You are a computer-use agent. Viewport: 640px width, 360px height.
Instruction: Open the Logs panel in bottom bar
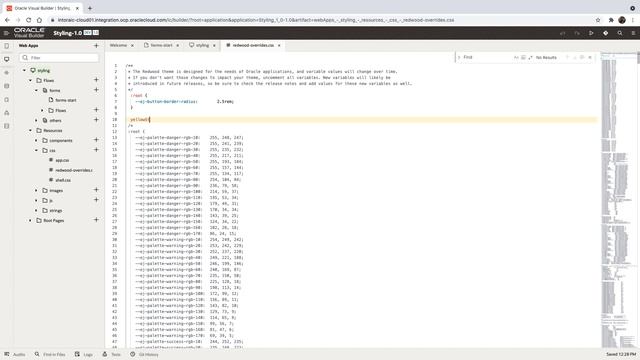pyautogui.click(x=84, y=354)
